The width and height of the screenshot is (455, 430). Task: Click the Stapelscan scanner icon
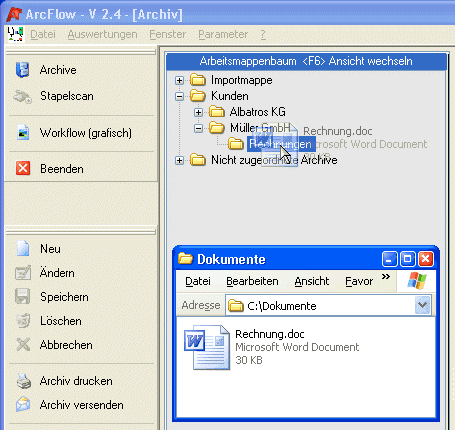point(22,97)
